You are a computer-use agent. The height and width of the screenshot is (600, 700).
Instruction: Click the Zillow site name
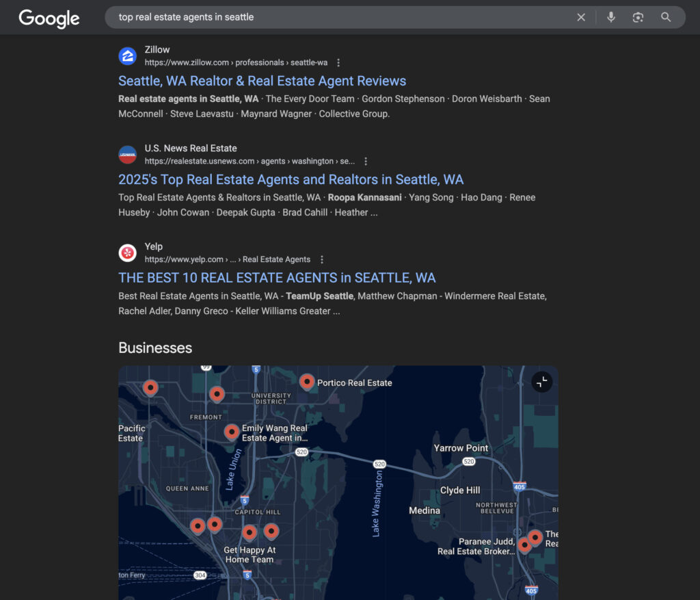(157, 49)
